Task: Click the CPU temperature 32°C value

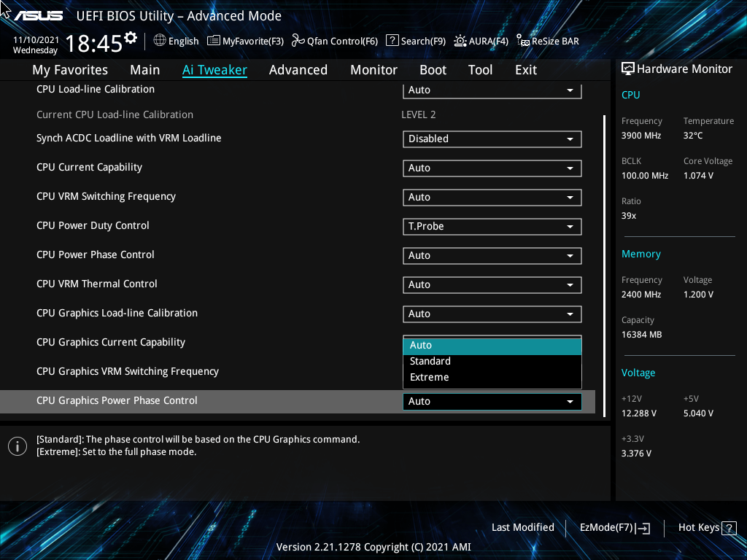Action: coord(693,136)
